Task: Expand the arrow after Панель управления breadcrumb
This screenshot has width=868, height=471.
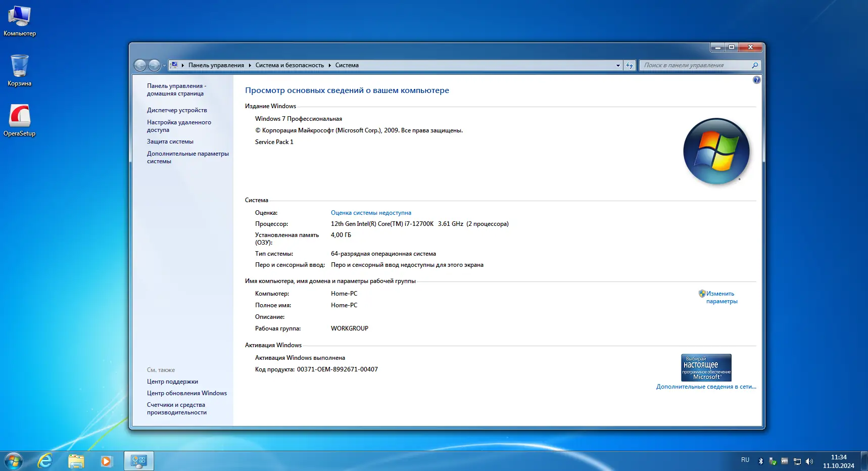Action: 250,65
